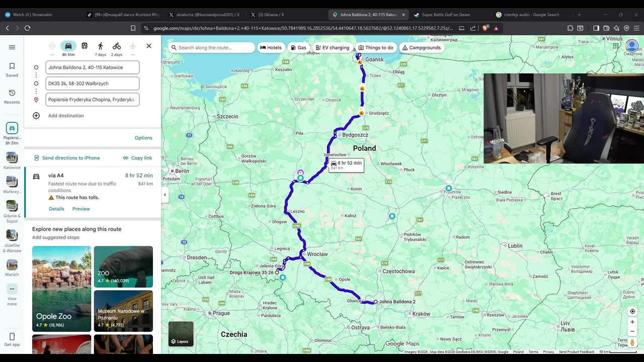This screenshot has width=644, height=362.
Task: Open the Layers map switcher
Action: (181, 334)
